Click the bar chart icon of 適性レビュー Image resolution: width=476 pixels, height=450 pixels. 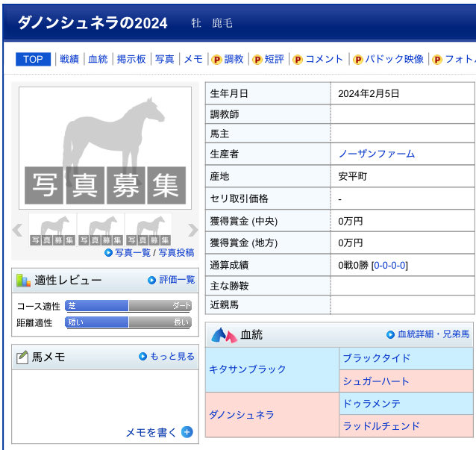23,281
